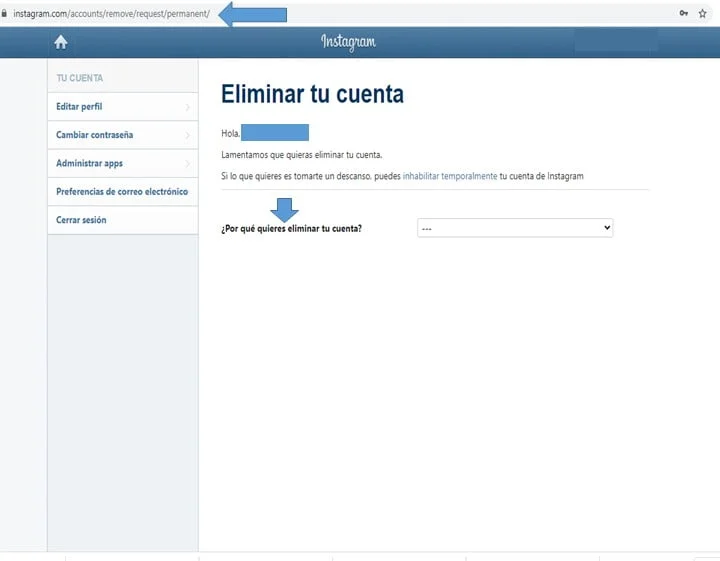Bookmark this page with the star icon
Image resolution: width=720 pixels, height=561 pixels.
tap(703, 13)
